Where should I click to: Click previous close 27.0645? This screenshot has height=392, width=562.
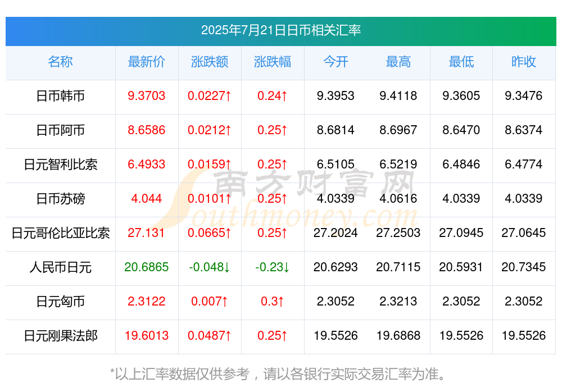pos(524,233)
